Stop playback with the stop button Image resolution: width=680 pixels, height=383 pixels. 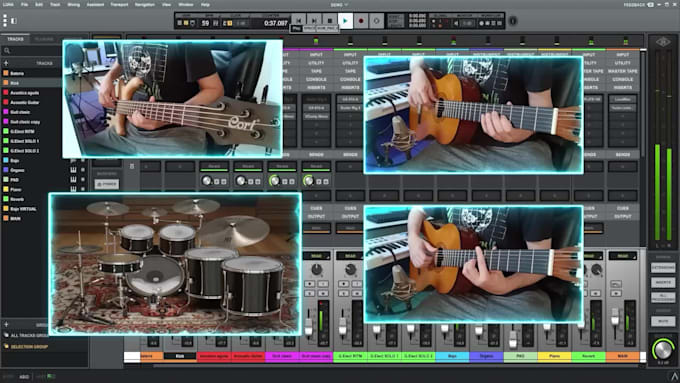(x=330, y=20)
